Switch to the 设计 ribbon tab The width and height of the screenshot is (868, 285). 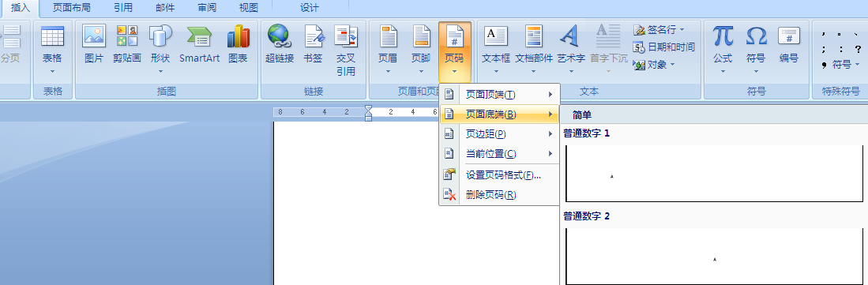click(310, 8)
